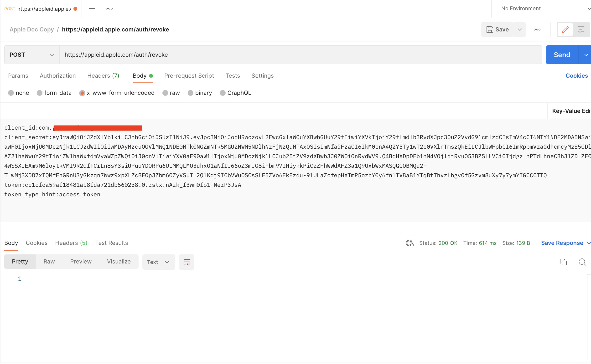Open the Text response format dropdown
This screenshot has width=591, height=364.
click(158, 262)
